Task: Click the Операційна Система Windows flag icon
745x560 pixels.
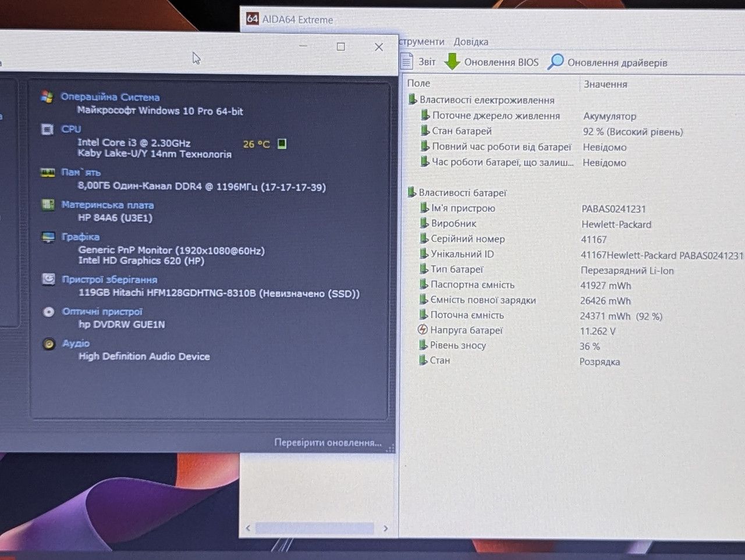Action: [x=47, y=97]
